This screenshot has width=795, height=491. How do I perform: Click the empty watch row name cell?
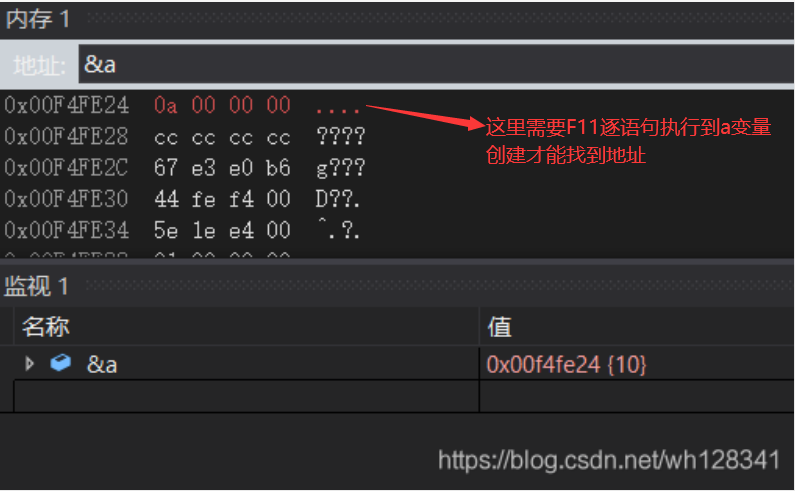[x=246, y=396]
